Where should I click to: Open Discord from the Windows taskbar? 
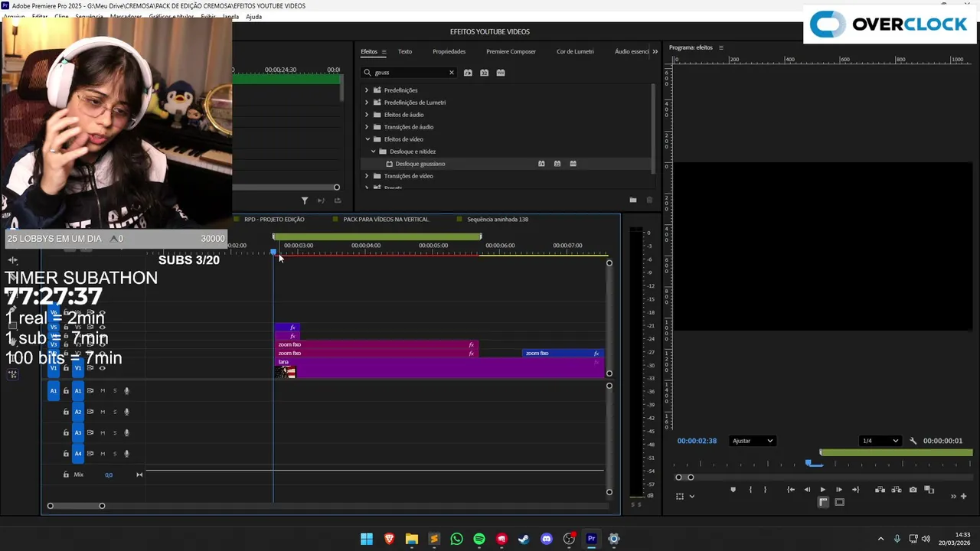(547, 539)
